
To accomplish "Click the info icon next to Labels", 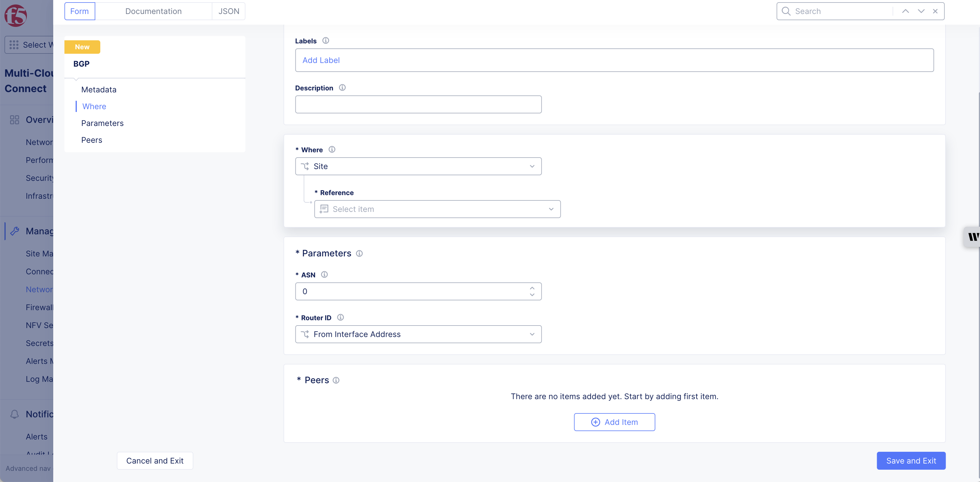I will tap(326, 41).
